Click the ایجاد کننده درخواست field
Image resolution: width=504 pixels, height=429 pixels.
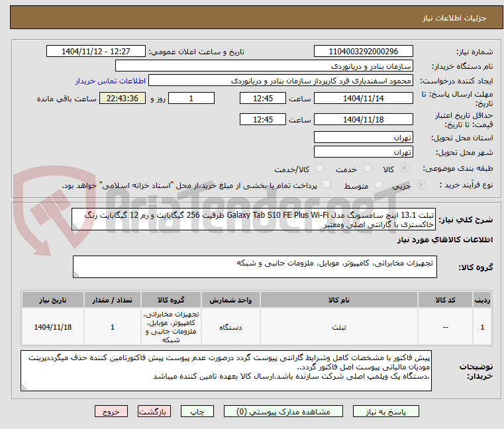(281, 80)
